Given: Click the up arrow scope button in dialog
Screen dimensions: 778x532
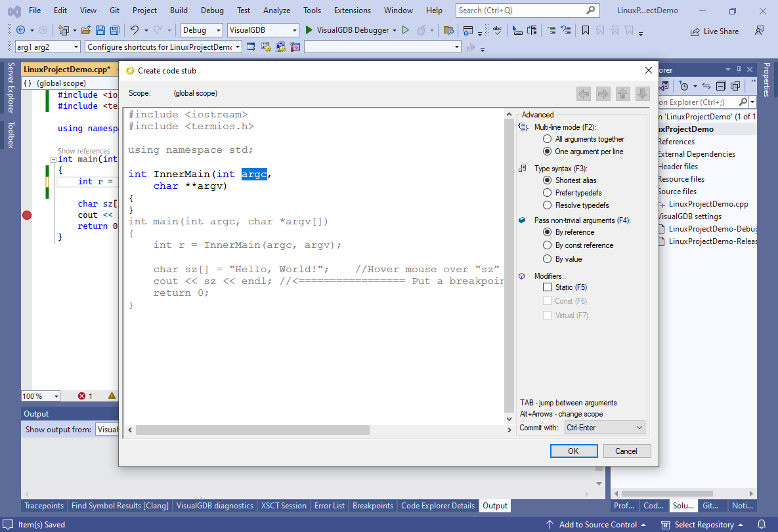Looking at the screenshot, I should [622, 94].
